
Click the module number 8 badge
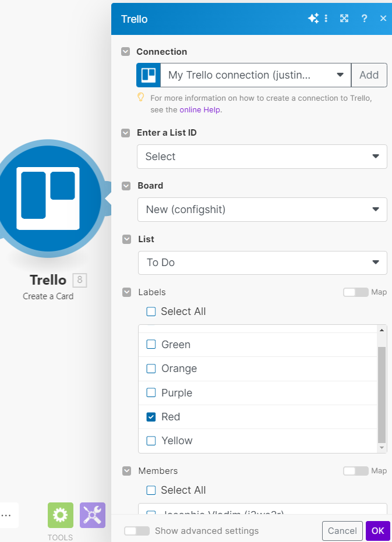pos(80,280)
